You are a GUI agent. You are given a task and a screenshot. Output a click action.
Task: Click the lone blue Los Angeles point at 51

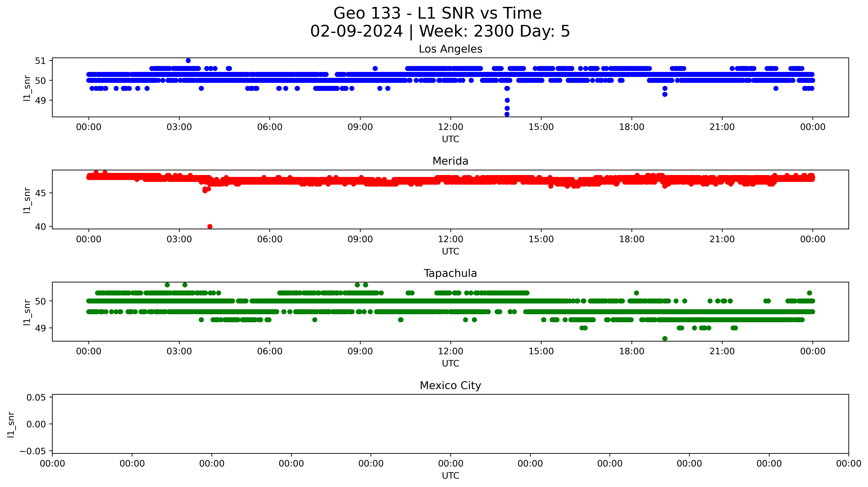coord(188,61)
